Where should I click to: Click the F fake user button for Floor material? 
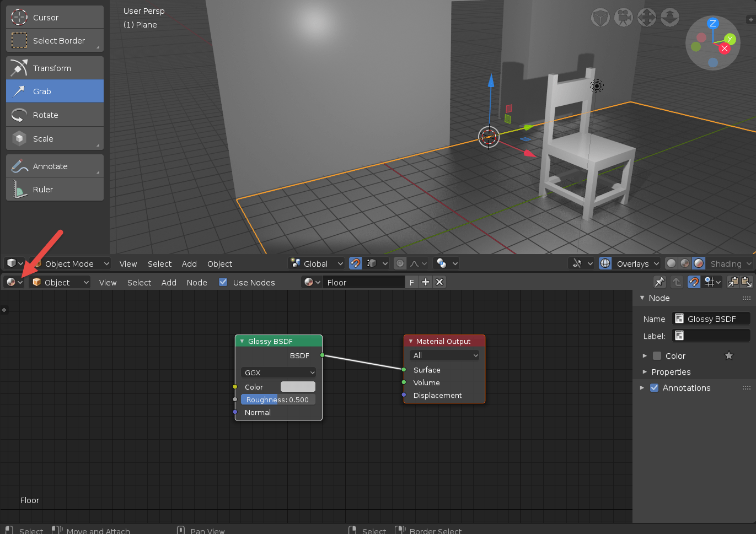pyautogui.click(x=411, y=282)
